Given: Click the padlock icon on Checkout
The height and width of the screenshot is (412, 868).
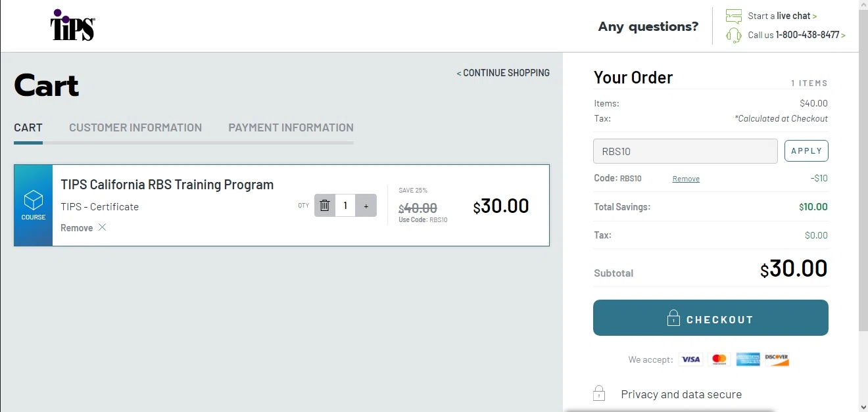Looking at the screenshot, I should (673, 319).
